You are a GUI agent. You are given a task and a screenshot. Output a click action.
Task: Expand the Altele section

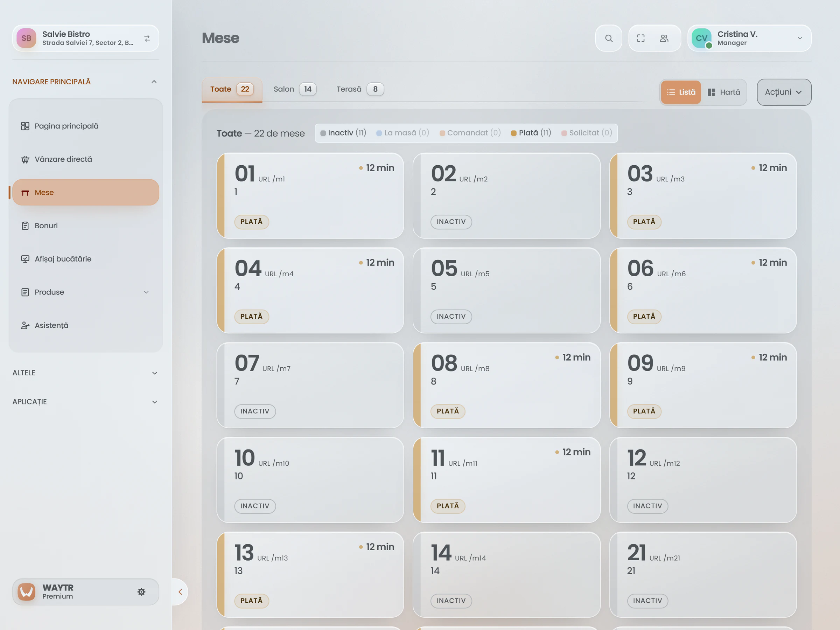click(85, 373)
